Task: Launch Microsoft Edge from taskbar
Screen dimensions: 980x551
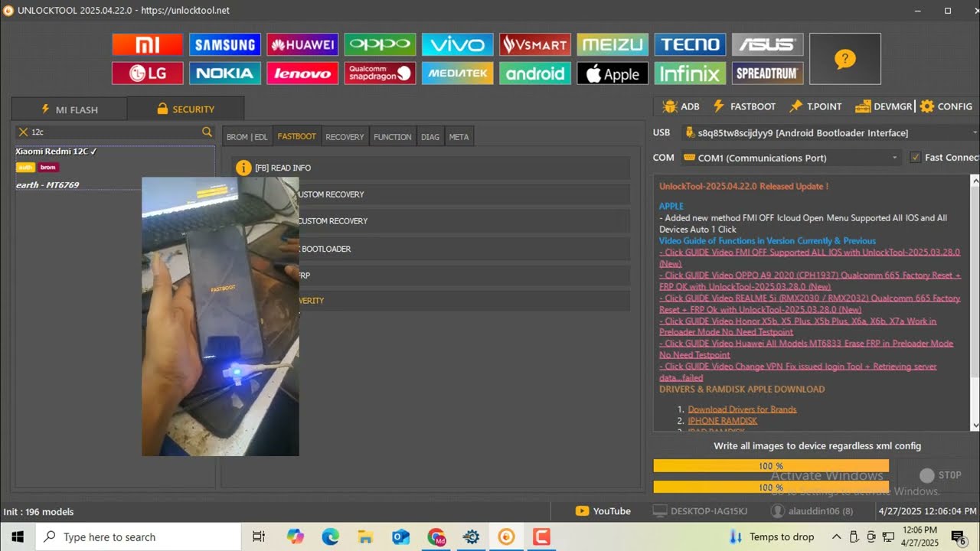Action: [330, 537]
